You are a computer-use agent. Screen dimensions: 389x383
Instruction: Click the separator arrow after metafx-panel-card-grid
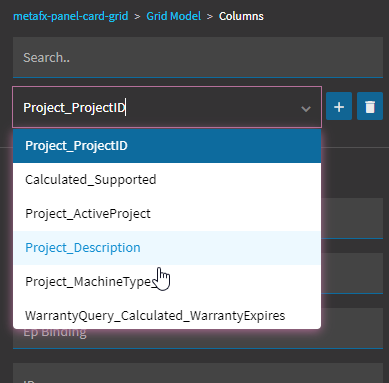point(137,16)
